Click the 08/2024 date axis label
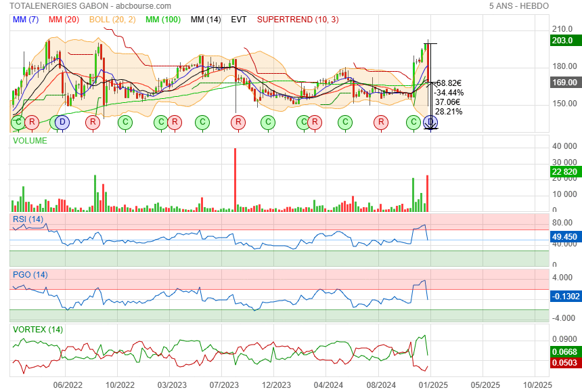 tap(381, 385)
